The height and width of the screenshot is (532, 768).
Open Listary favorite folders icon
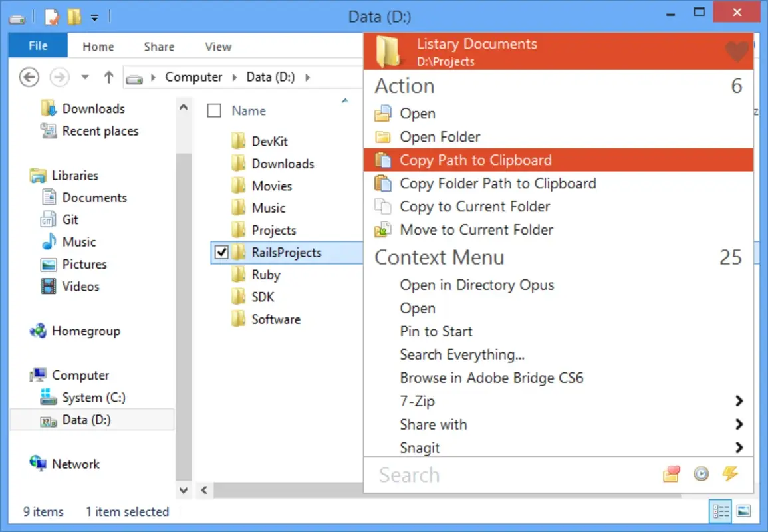(671, 474)
